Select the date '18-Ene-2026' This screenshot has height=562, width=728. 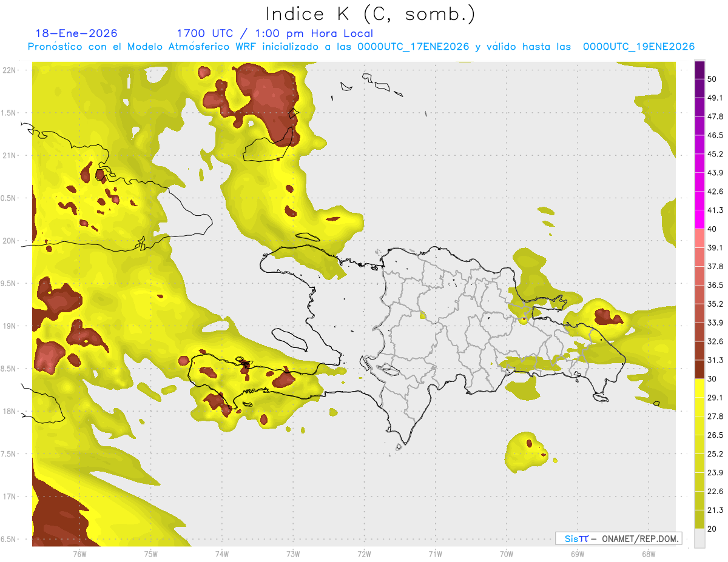(x=76, y=33)
